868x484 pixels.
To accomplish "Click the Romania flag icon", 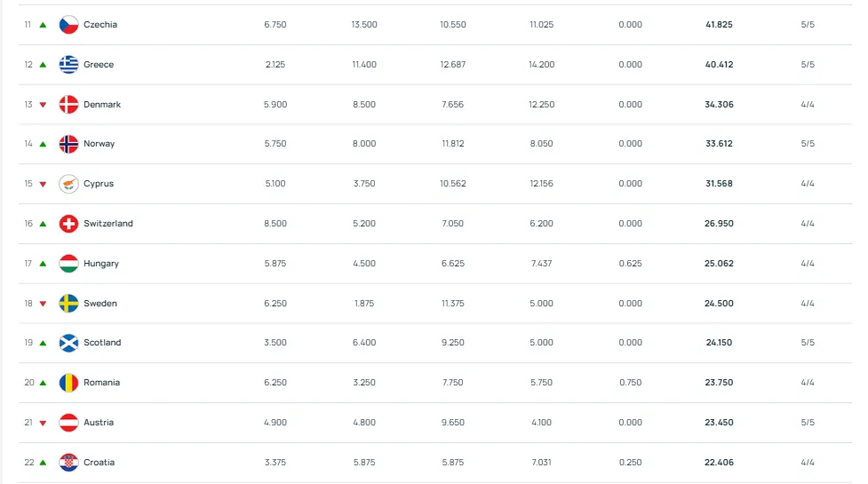I will (68, 383).
